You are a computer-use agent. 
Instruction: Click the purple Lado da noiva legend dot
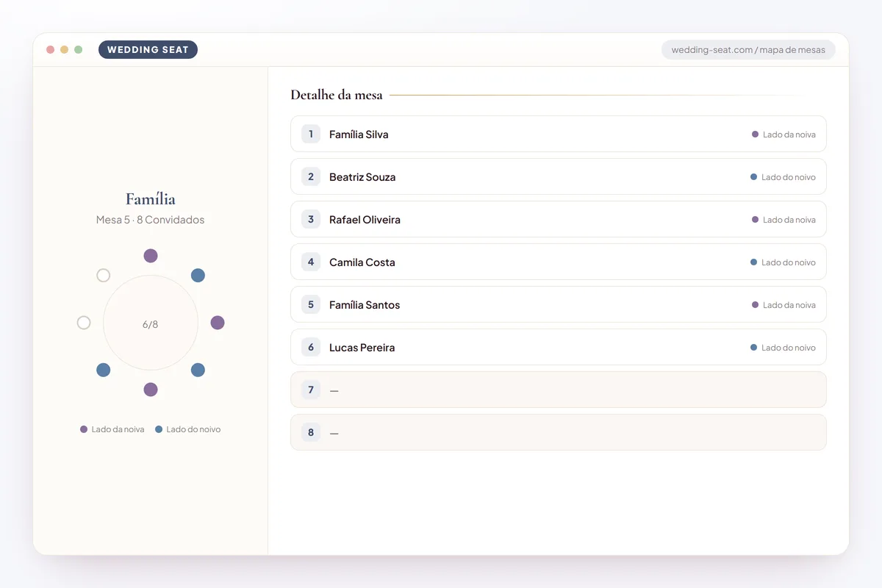click(x=84, y=429)
